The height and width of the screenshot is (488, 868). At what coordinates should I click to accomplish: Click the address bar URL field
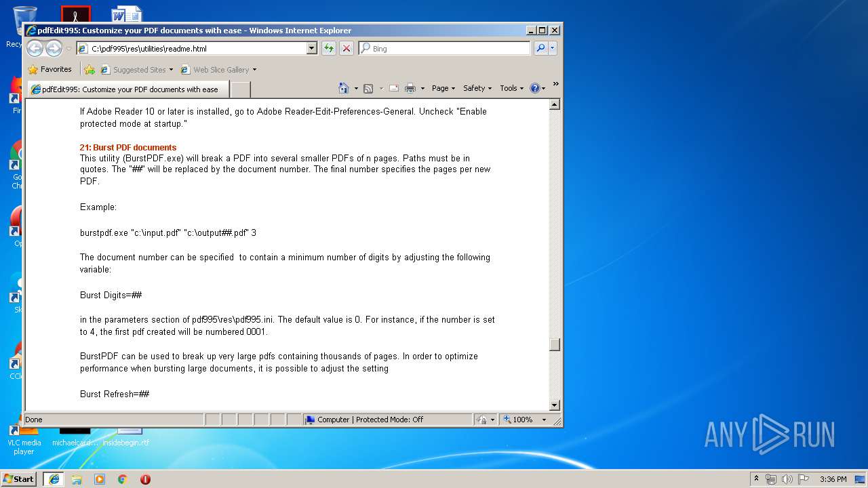[197, 48]
